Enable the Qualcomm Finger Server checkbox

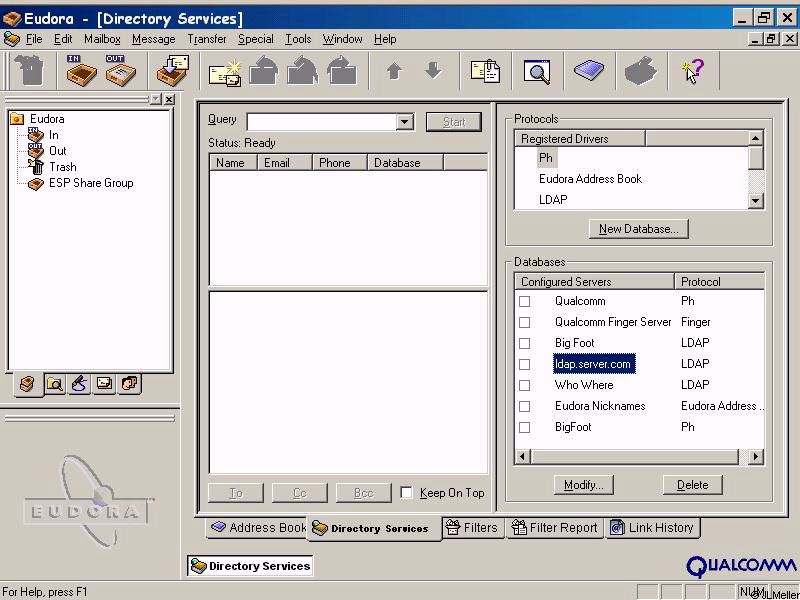[x=524, y=322]
